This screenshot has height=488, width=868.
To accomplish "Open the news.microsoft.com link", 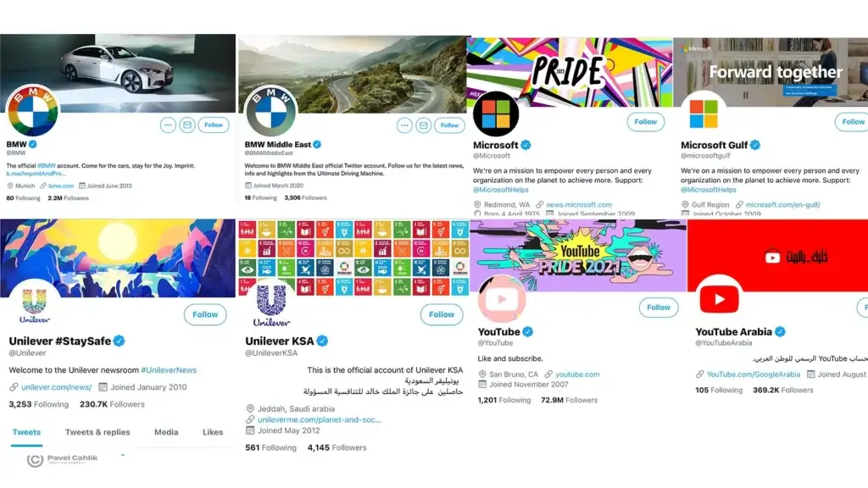I will click(x=578, y=205).
